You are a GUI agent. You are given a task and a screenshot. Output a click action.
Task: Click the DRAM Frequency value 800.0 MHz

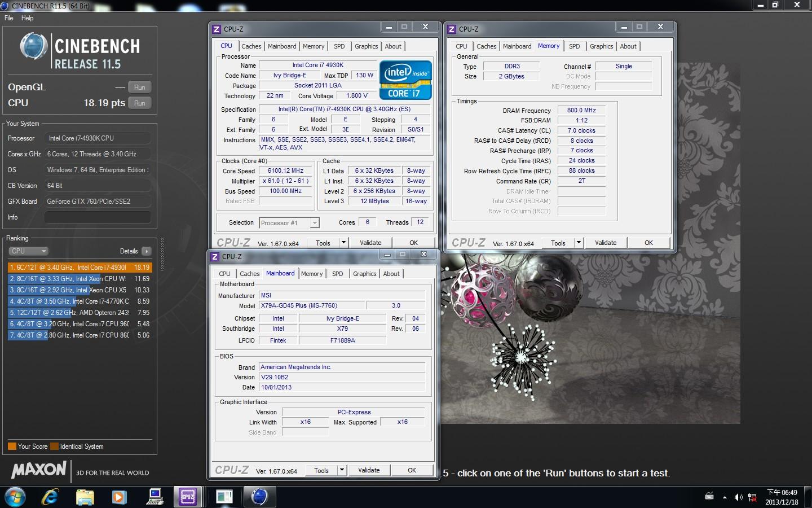(x=581, y=111)
